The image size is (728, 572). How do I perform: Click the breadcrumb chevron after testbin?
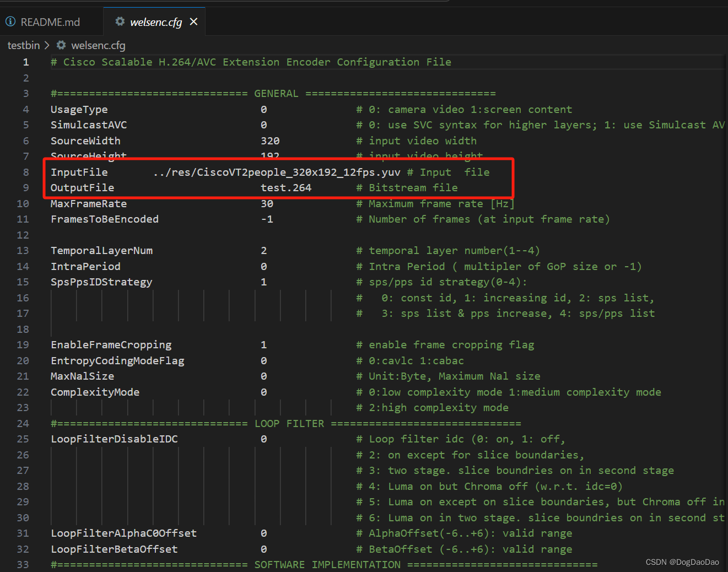[47, 45]
